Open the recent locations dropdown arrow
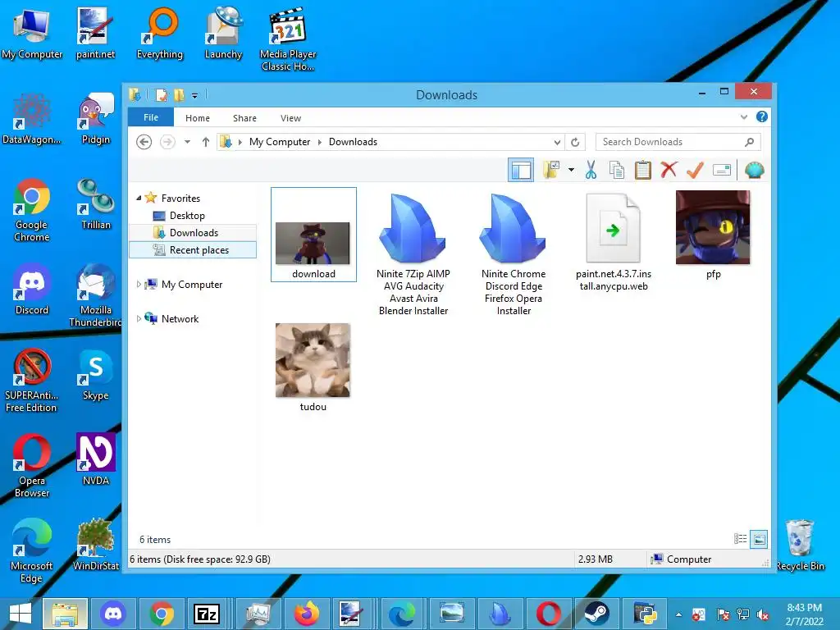The height and width of the screenshot is (630, 840). click(x=187, y=142)
